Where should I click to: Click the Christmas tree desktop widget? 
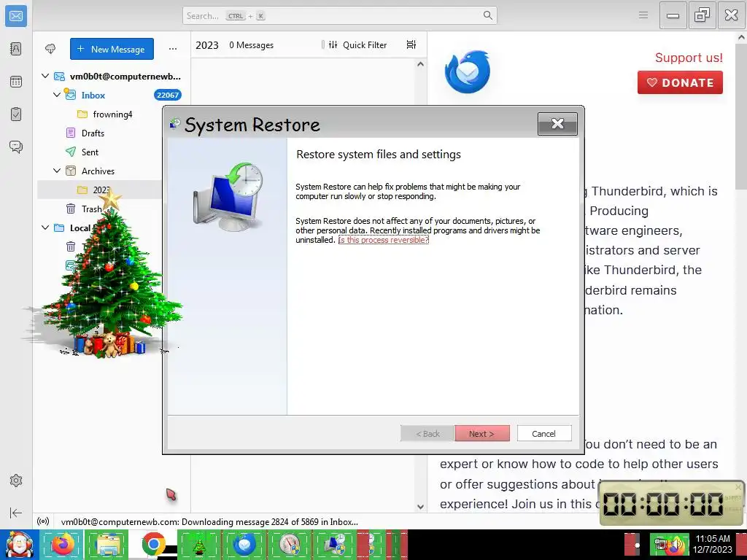point(109,276)
